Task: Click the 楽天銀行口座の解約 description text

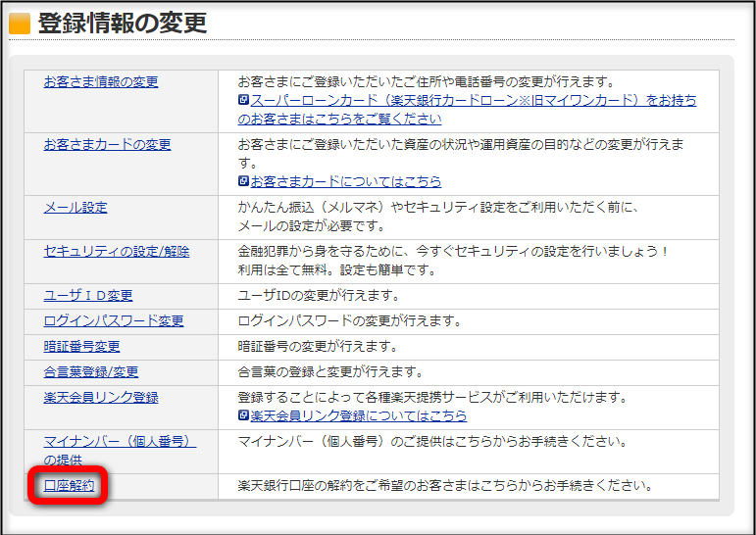Action: [445, 486]
